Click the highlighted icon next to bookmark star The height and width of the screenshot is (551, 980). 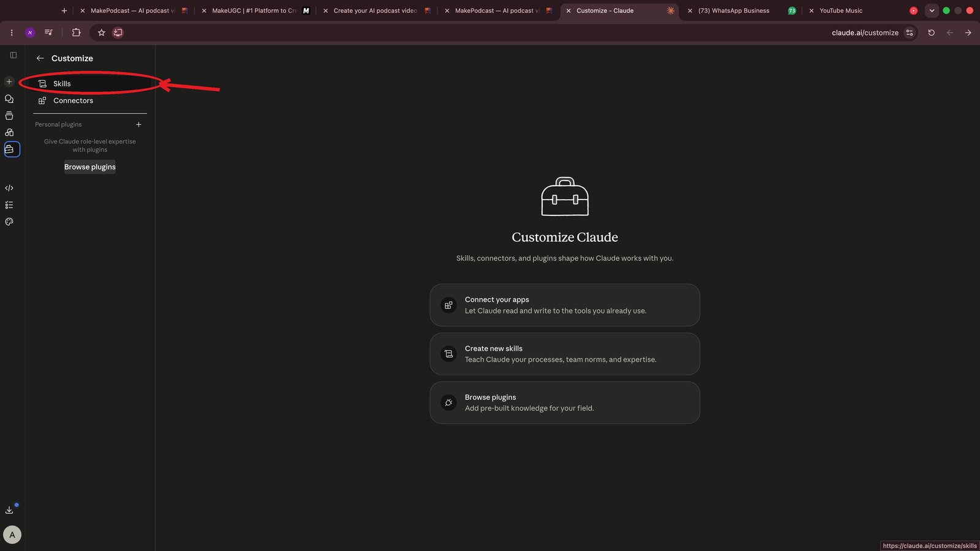(x=118, y=32)
